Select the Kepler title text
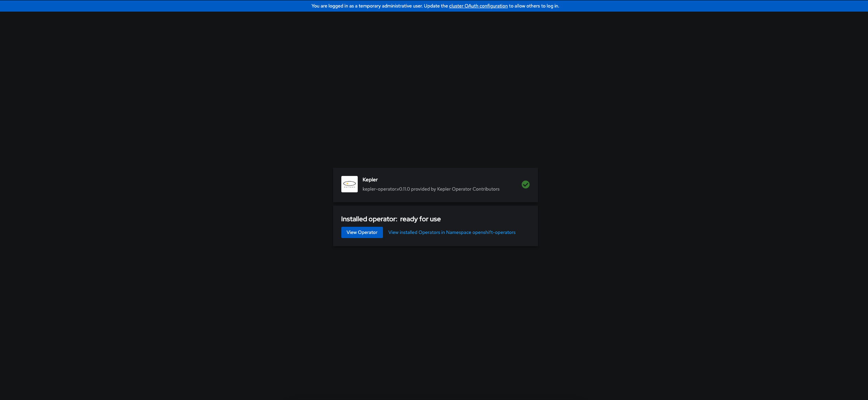Viewport: 868px width, 400px height. click(370, 179)
